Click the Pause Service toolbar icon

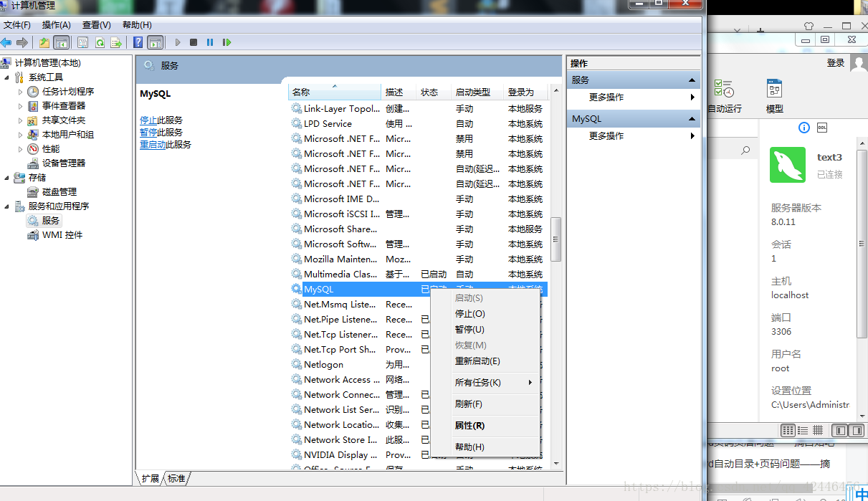pos(210,42)
